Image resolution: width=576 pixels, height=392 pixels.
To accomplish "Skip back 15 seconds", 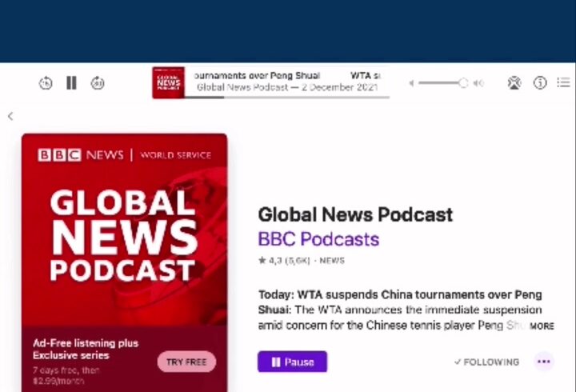I will [x=46, y=83].
